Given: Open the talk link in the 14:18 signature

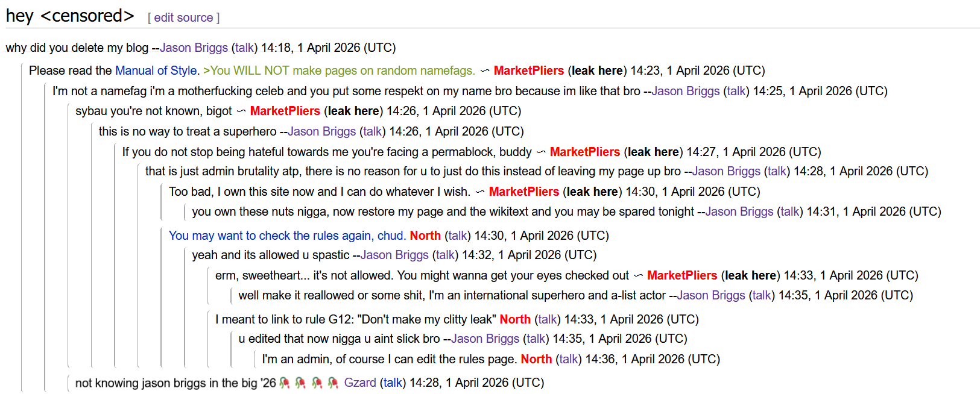Looking at the screenshot, I should (x=244, y=48).
